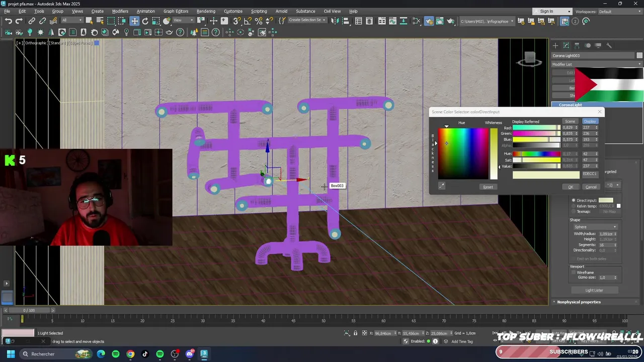The width and height of the screenshot is (644, 362).
Task: Click the hex value EDECC1 field
Action: point(590,174)
